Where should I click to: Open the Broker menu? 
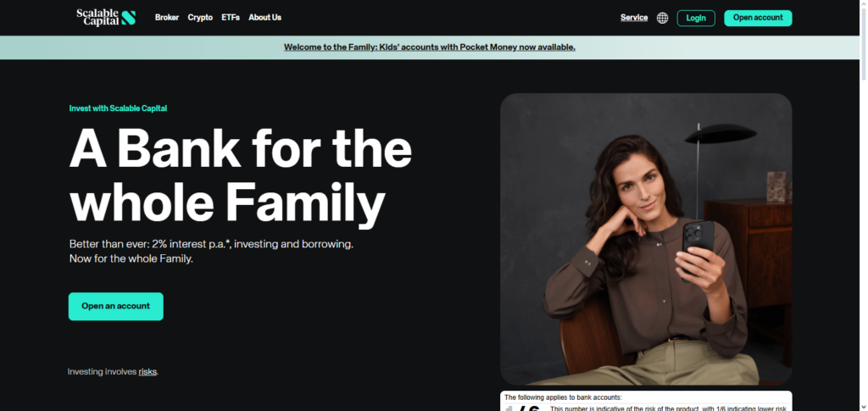(167, 17)
